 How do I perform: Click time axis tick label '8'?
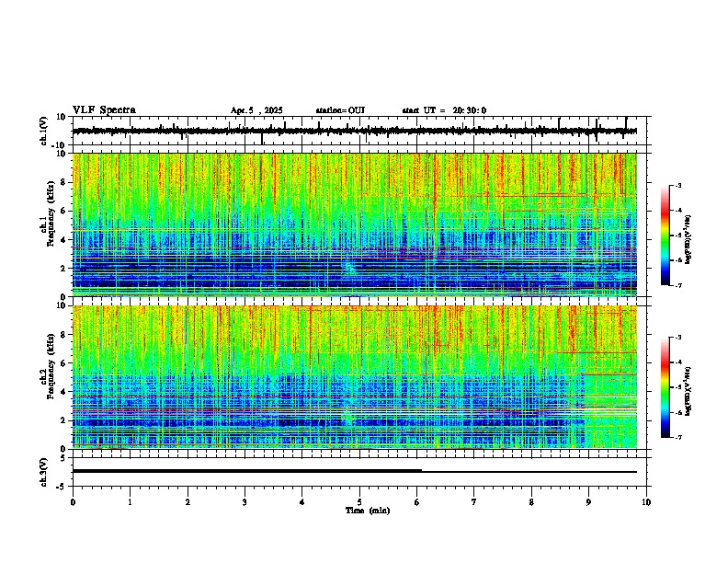tap(531, 502)
